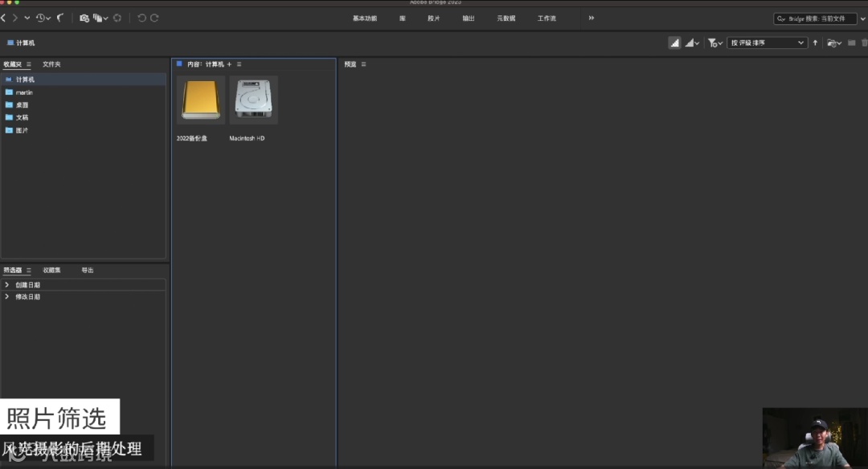Open the 筛选器 panel menu icon
868x469 pixels.
coord(29,271)
